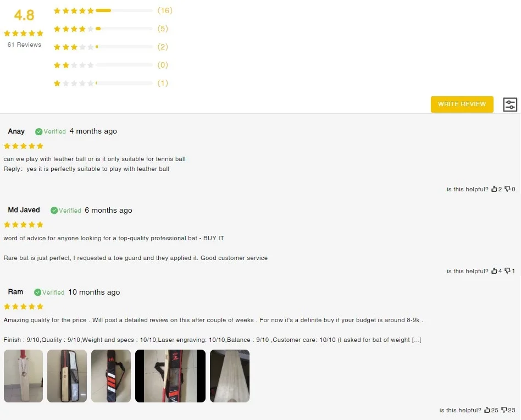
Task: Filter reviews by five-star rating row
Action: (110, 10)
